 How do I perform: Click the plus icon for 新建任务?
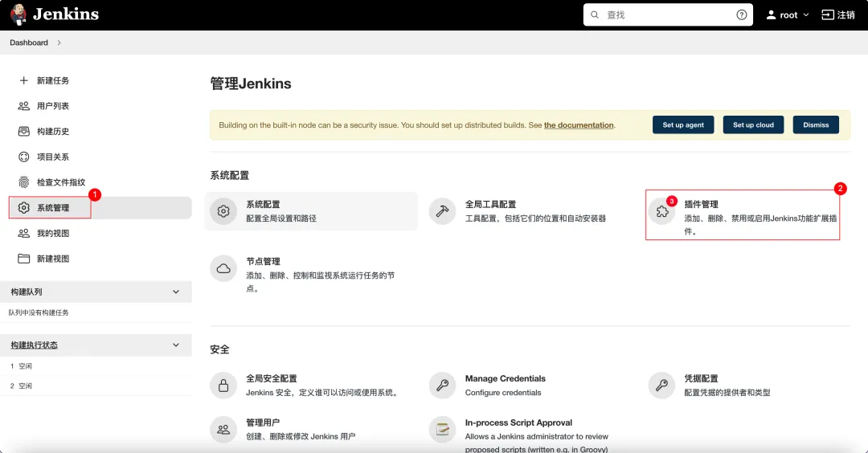tap(24, 81)
